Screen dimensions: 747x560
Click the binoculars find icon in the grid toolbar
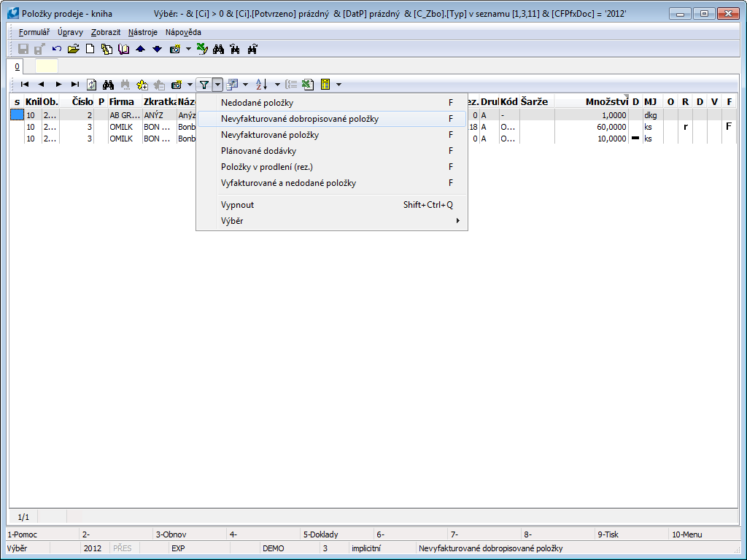[108, 85]
